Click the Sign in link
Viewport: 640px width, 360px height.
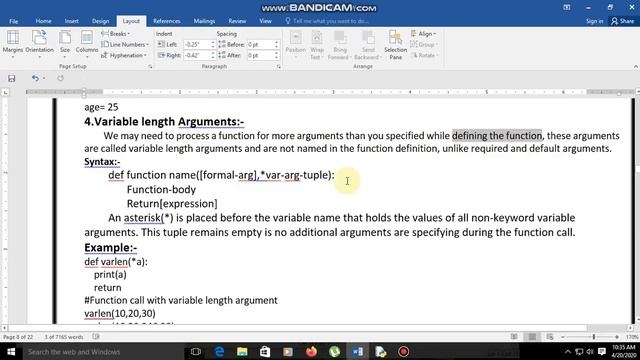(594, 21)
